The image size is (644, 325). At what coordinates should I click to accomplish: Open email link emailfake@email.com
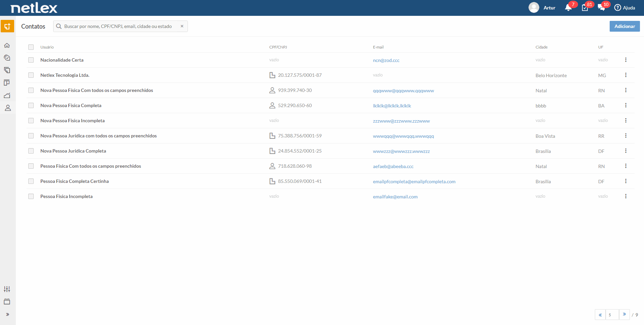(395, 197)
